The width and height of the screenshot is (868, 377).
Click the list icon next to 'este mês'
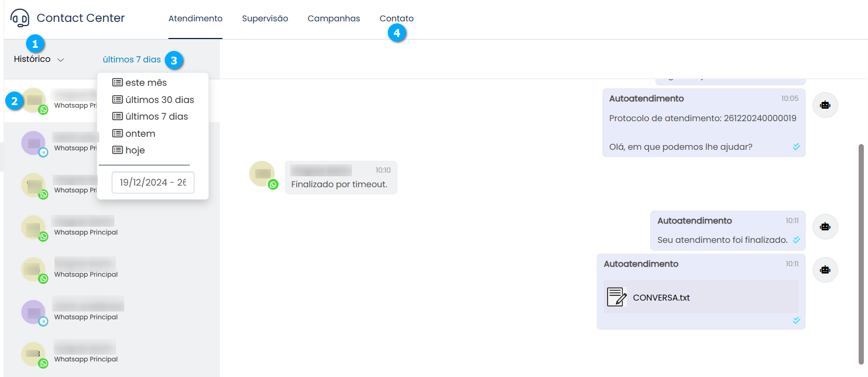(x=117, y=83)
